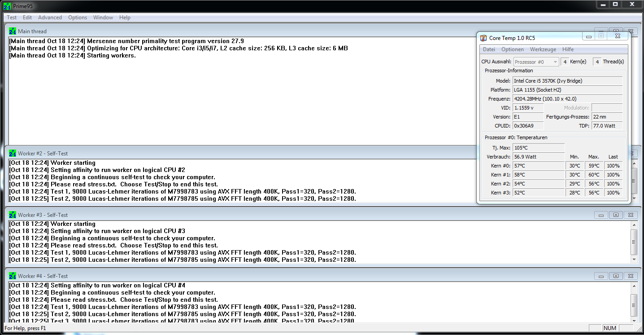Click the CPUID value 0x306A9
644x335 pixels.
[528, 126]
